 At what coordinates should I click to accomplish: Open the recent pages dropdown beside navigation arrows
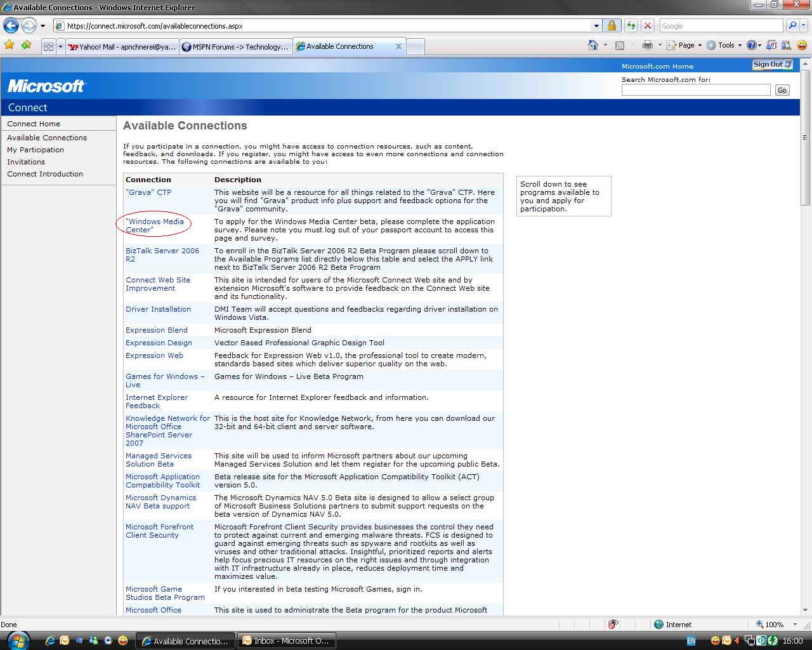click(x=43, y=26)
